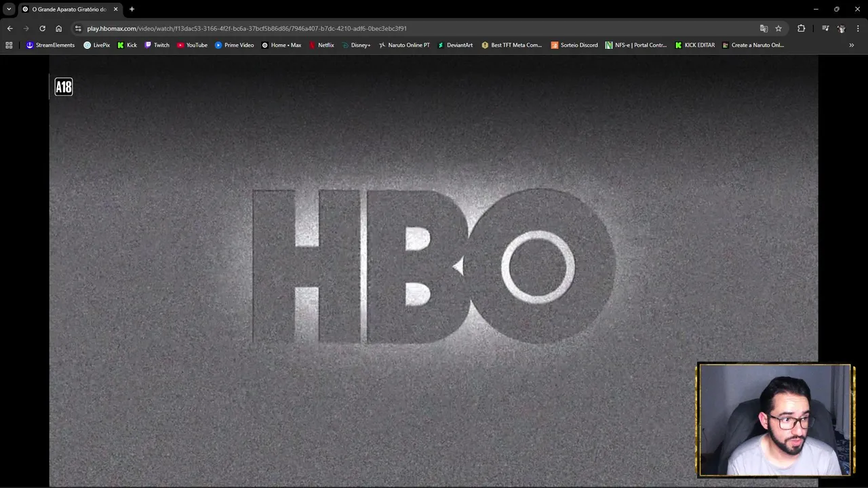Open the NFS-e | Portal Contr... bookmark
This screenshot has height=488, width=868.
coord(636,45)
